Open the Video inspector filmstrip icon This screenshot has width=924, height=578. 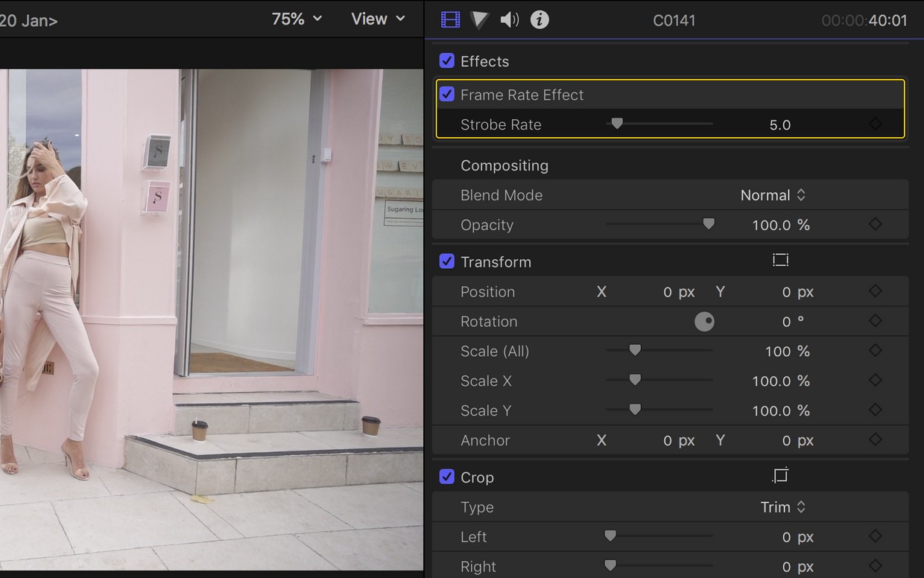tap(450, 20)
